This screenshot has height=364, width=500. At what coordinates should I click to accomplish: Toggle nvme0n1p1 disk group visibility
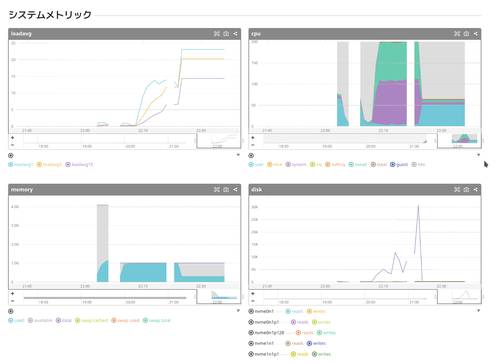pyautogui.click(x=264, y=322)
